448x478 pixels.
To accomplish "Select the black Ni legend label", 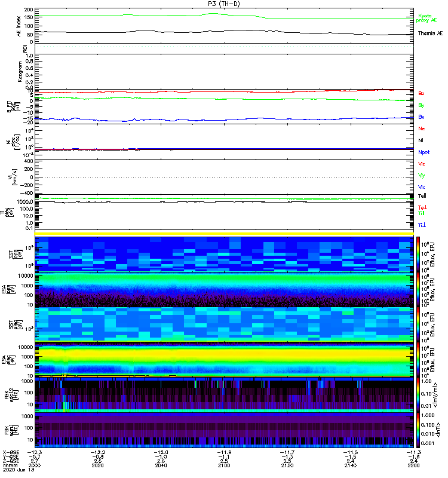I will click(421, 140).
